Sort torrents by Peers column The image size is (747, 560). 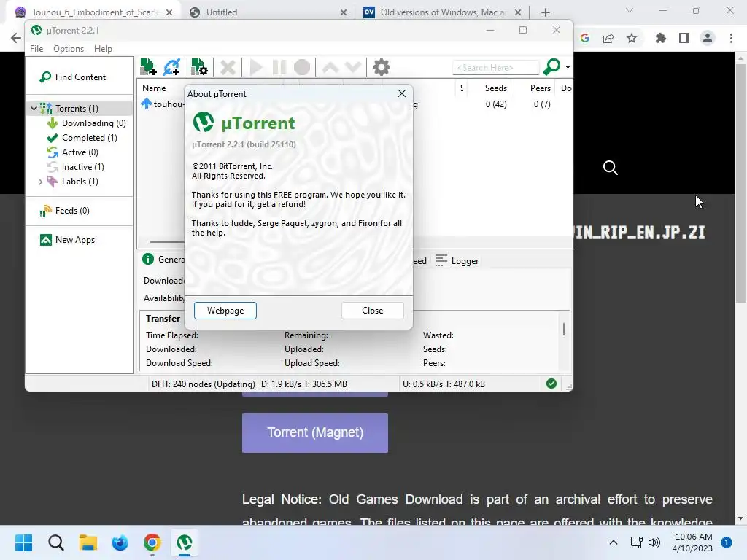[x=541, y=88]
